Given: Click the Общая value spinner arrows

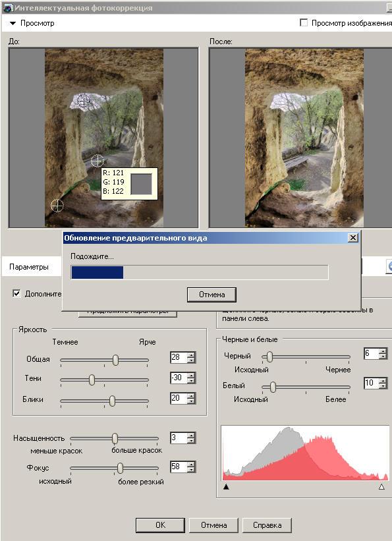Looking at the screenshot, I should (192, 357).
